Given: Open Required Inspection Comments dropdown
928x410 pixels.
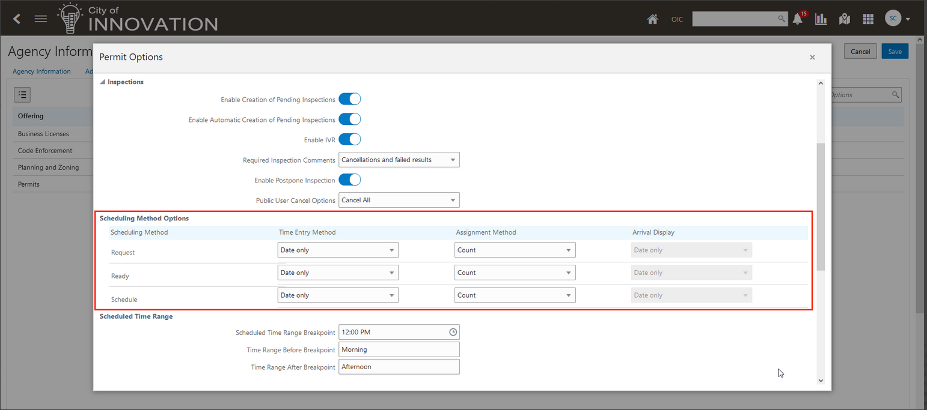Looking at the screenshot, I should click(398, 159).
